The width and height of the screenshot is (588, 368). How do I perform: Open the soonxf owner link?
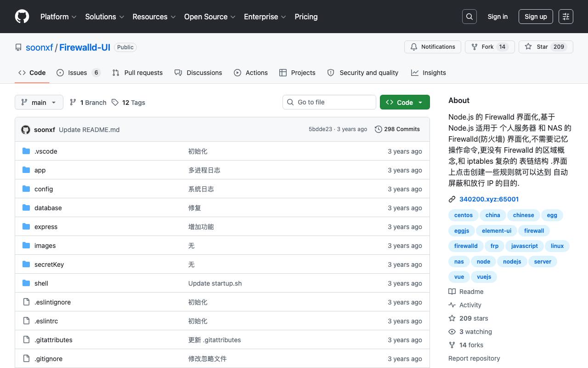(x=40, y=47)
